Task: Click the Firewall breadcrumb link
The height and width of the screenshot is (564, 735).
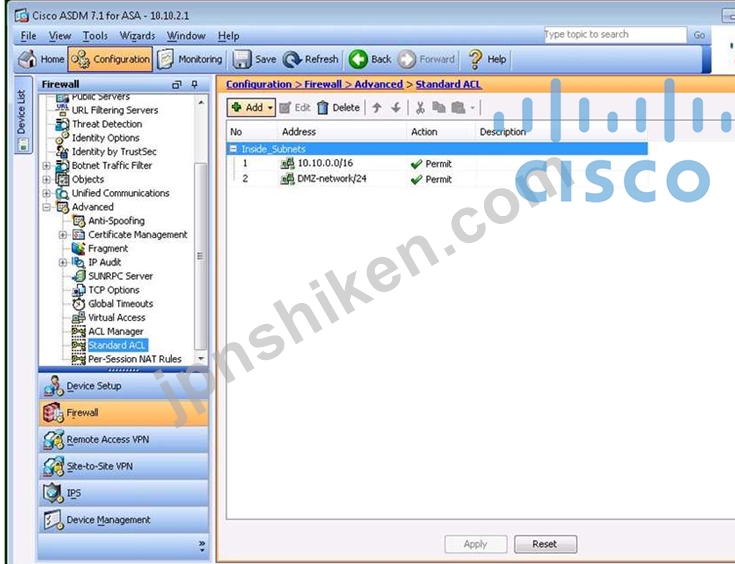Action: 322,84
